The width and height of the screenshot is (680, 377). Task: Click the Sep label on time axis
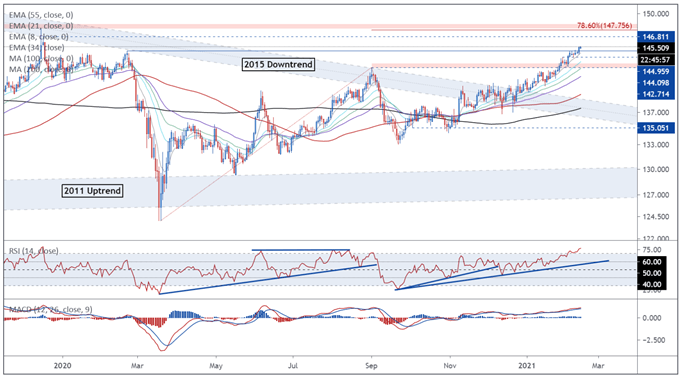point(371,366)
